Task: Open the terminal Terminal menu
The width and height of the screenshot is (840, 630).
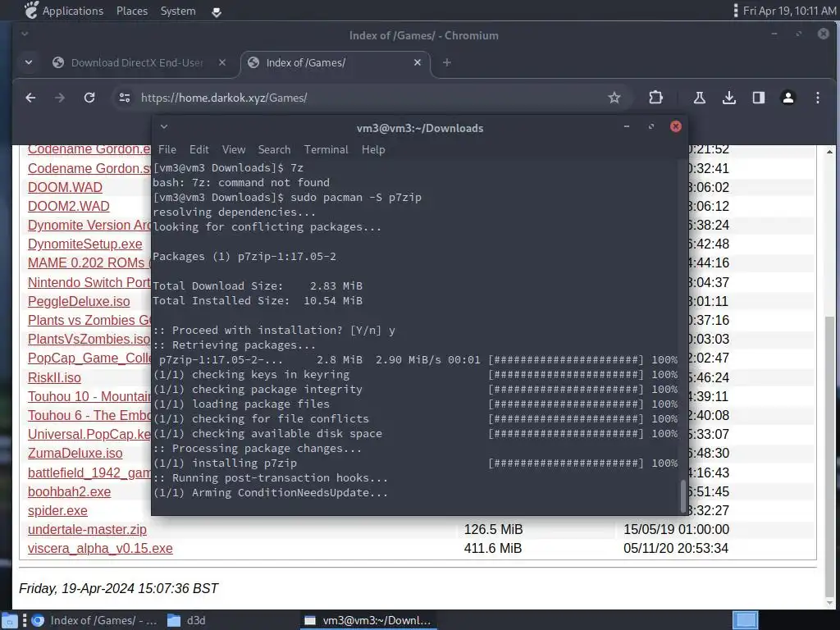Action: (x=326, y=149)
